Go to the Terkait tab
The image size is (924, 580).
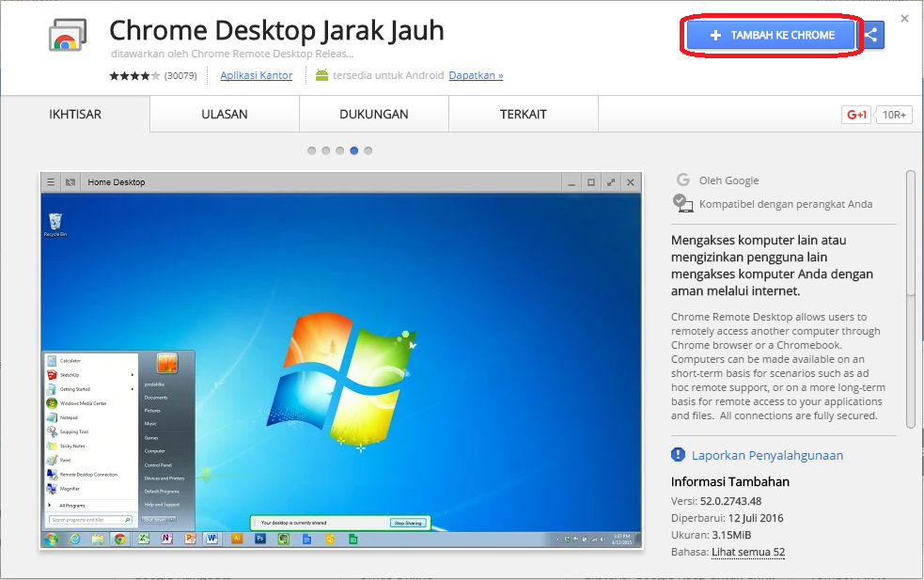[524, 115]
